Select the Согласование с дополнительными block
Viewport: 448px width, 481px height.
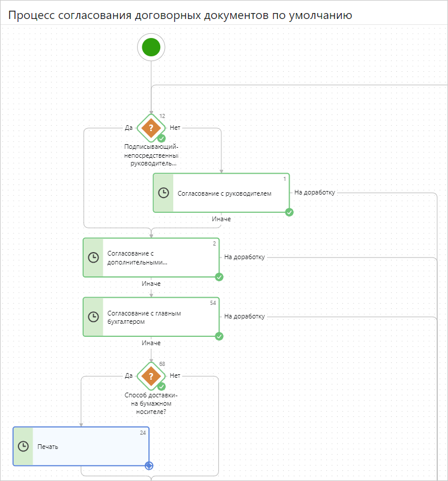point(151,257)
